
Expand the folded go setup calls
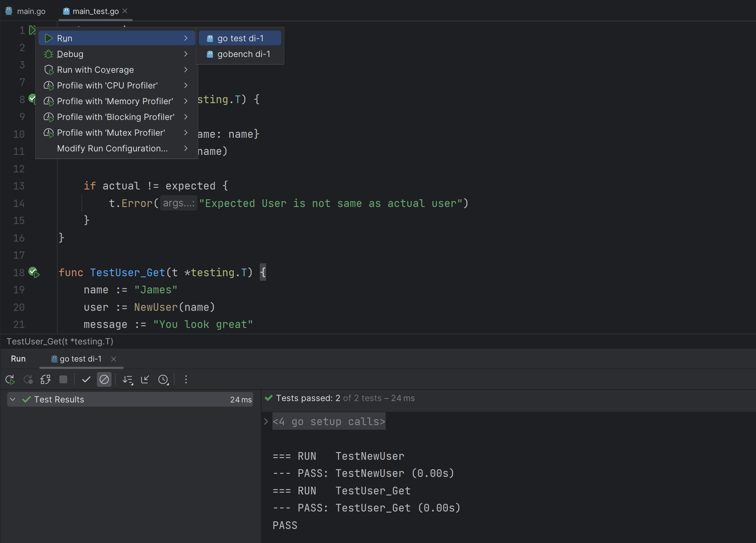pos(266,421)
